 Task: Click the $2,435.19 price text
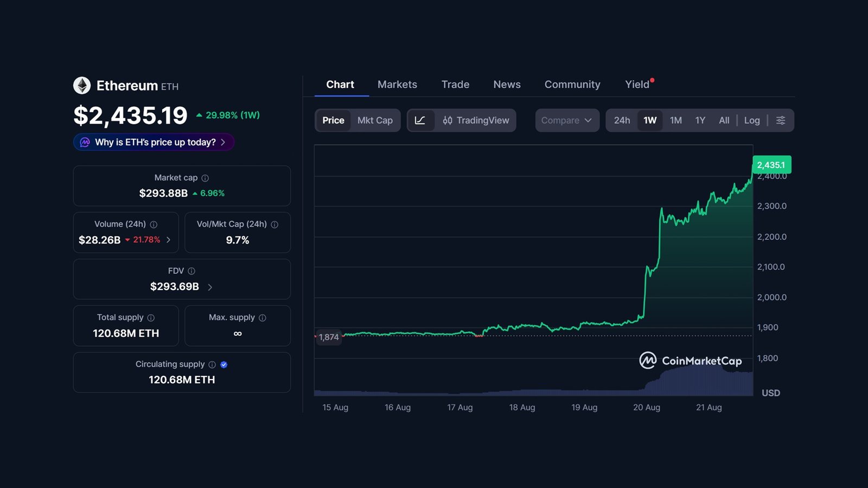click(x=130, y=115)
